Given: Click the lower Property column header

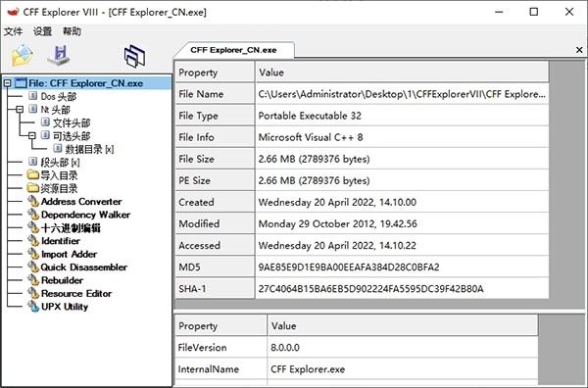Looking at the screenshot, I should [220, 325].
